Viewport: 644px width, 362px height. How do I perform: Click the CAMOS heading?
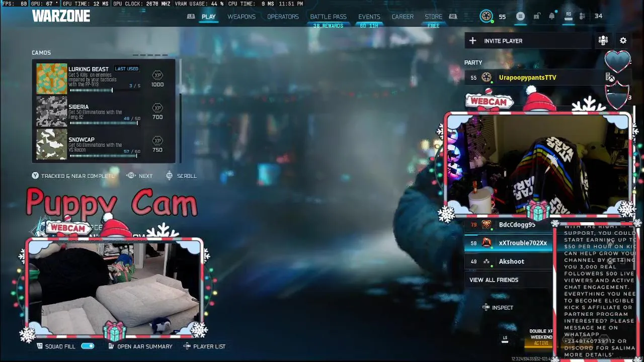pos(41,53)
